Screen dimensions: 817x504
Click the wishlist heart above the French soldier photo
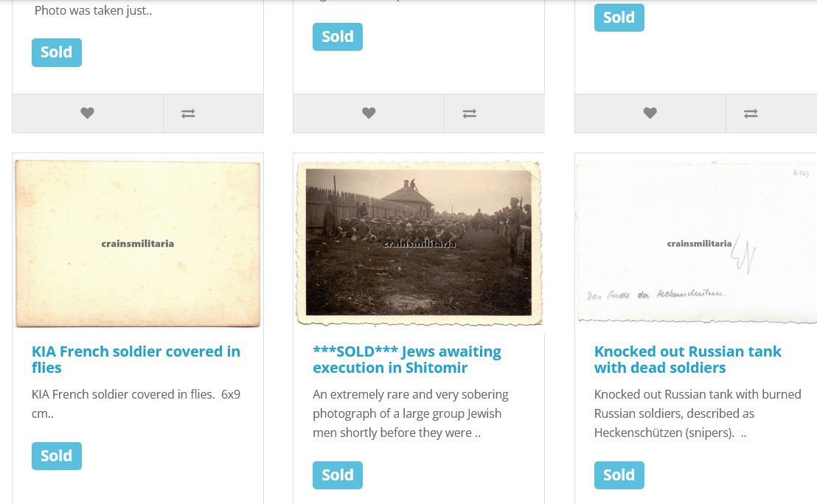point(88,113)
